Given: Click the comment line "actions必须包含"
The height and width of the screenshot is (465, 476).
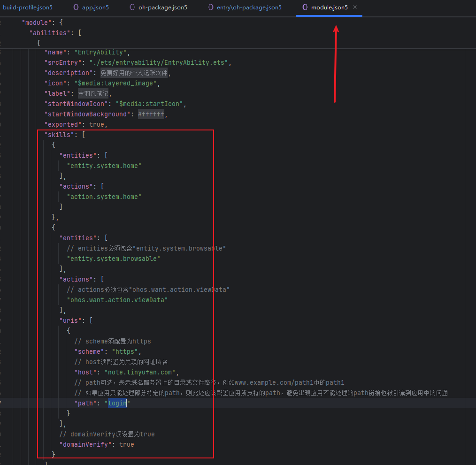Looking at the screenshot, I should coord(148,290).
